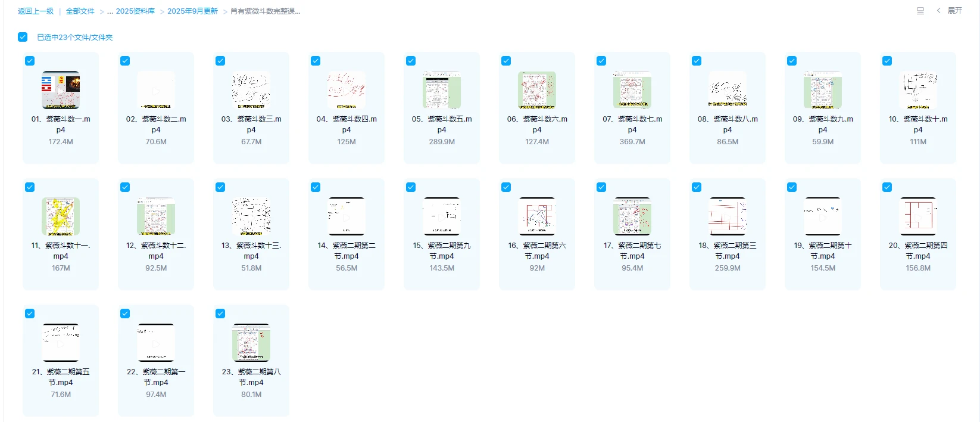980x422 pixels.
Task: Play the 20、紫薇二期第四节.mp4 thumbnail
Action: pyautogui.click(x=918, y=216)
